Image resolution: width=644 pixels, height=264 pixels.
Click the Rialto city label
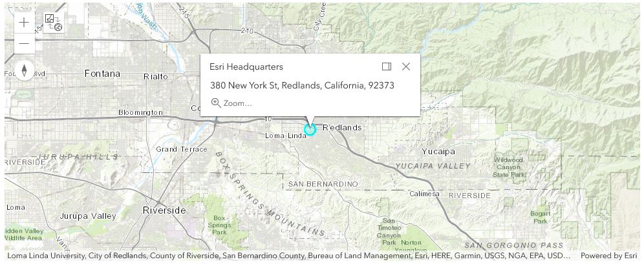click(x=155, y=76)
